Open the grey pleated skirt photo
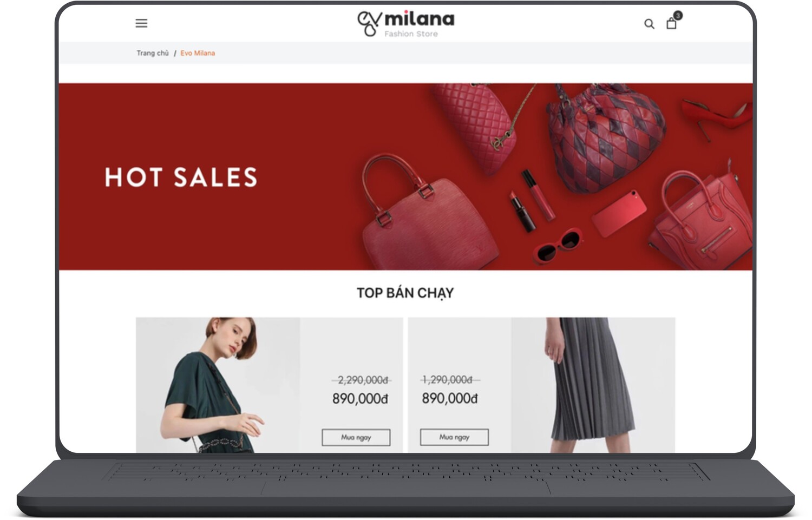 (x=593, y=385)
